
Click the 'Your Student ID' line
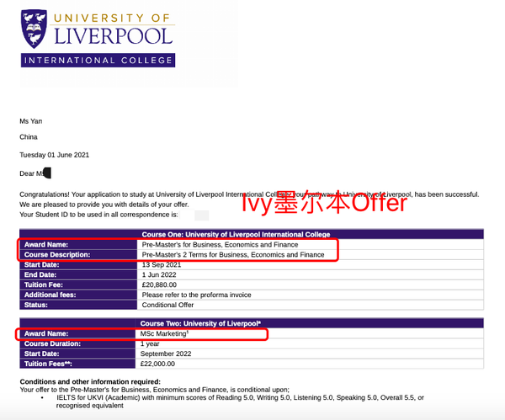(x=98, y=215)
